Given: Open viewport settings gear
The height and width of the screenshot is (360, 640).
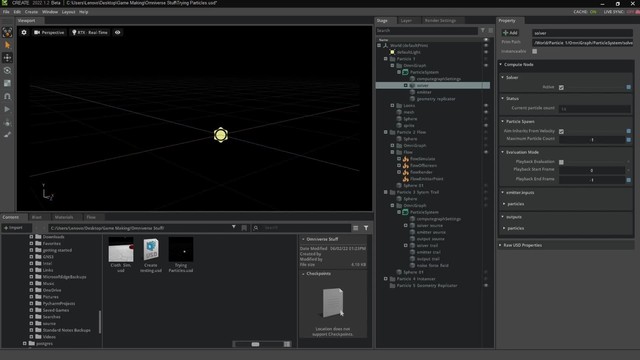Looking at the screenshot, I should pos(24,32).
